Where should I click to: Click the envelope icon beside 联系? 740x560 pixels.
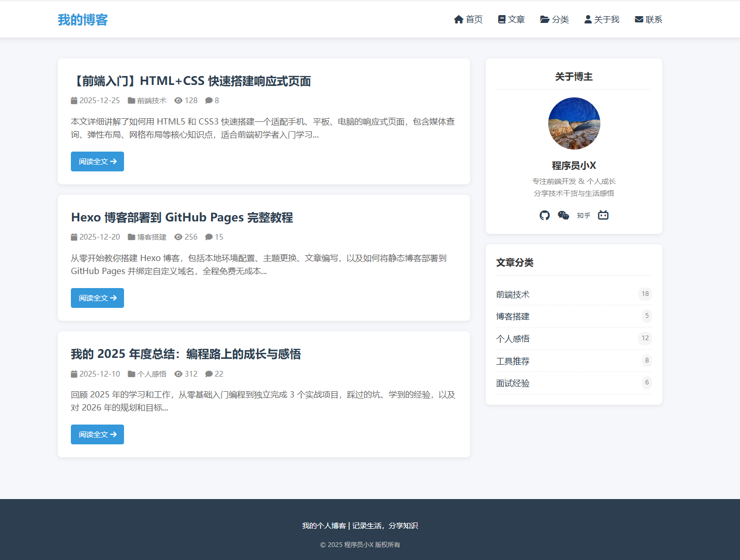click(638, 19)
